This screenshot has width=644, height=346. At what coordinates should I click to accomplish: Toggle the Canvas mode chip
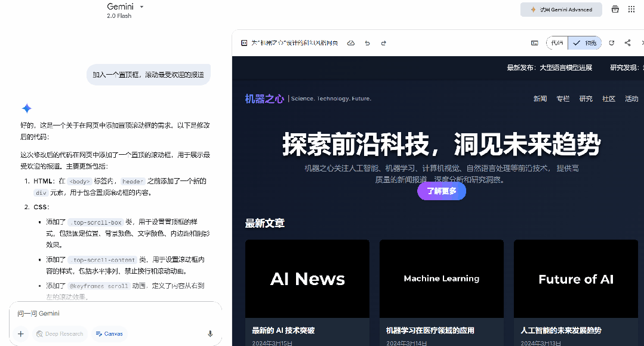109,334
